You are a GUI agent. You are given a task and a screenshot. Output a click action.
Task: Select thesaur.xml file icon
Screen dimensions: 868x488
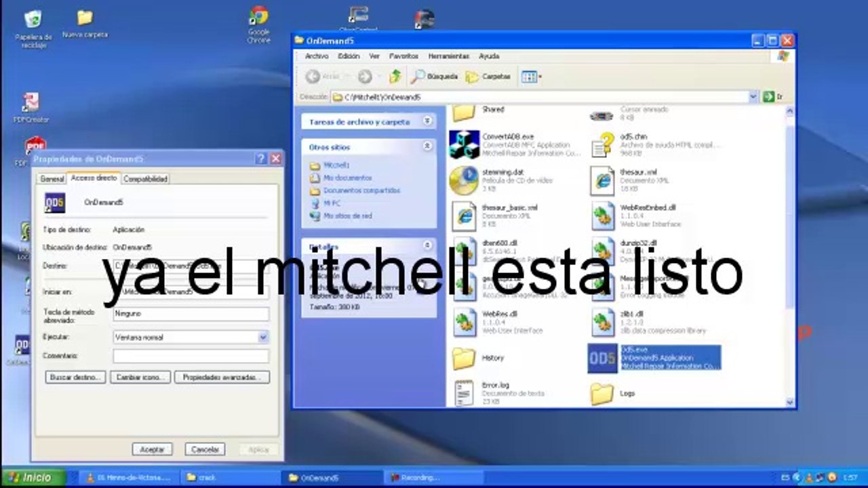pos(602,180)
